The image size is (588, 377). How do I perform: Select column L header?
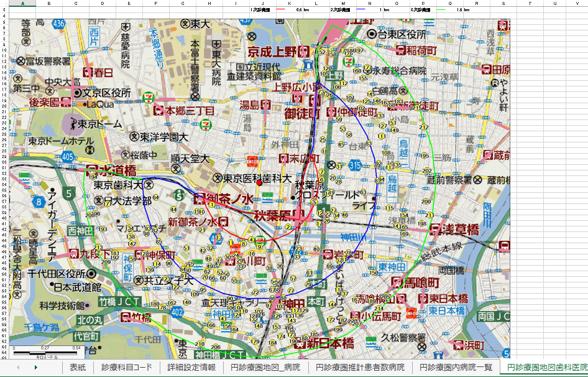coord(316,3)
